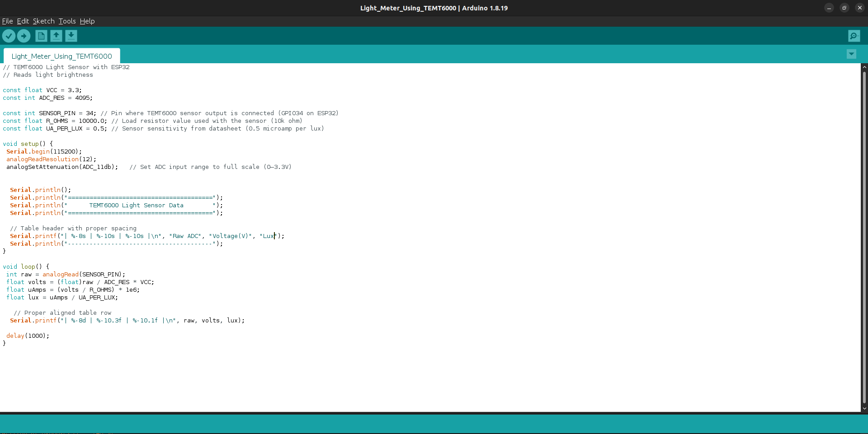Click the vertical scrollbar thumb
The image size is (868, 434).
click(864, 237)
